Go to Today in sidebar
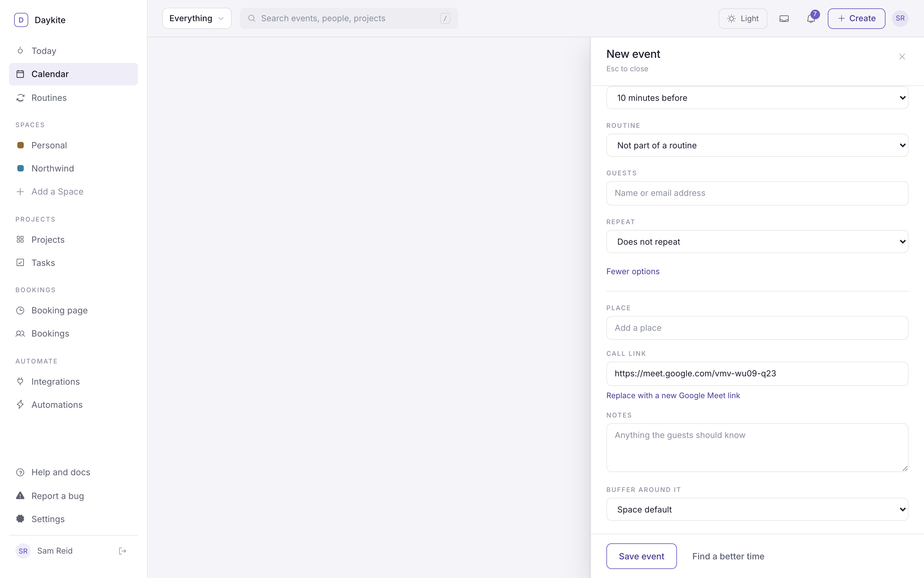This screenshot has height=578, width=924. [x=73, y=51]
